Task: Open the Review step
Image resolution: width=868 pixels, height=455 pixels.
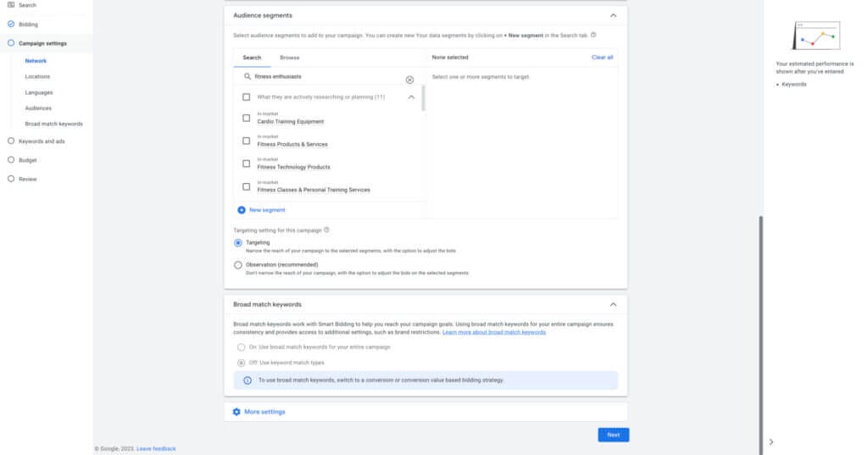Action: (x=28, y=179)
